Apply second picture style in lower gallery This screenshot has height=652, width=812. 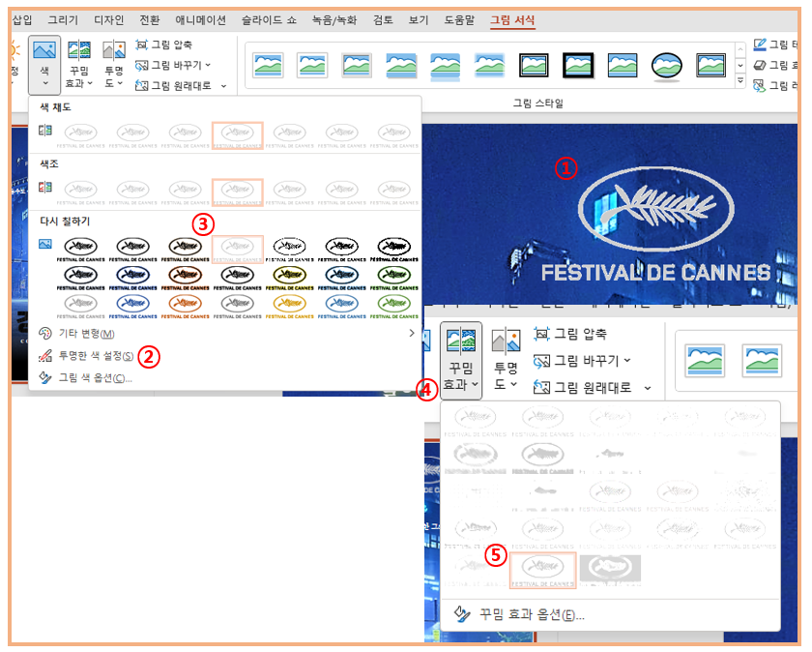click(x=762, y=361)
